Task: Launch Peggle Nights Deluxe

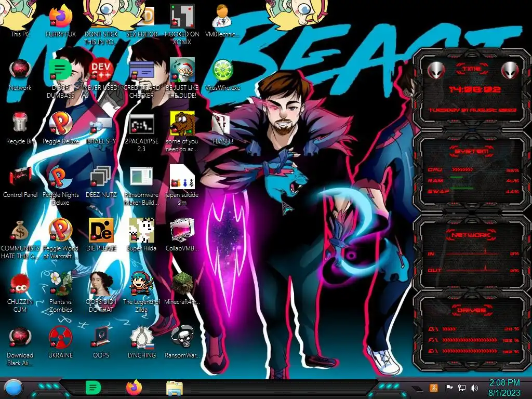Action: click(60, 185)
